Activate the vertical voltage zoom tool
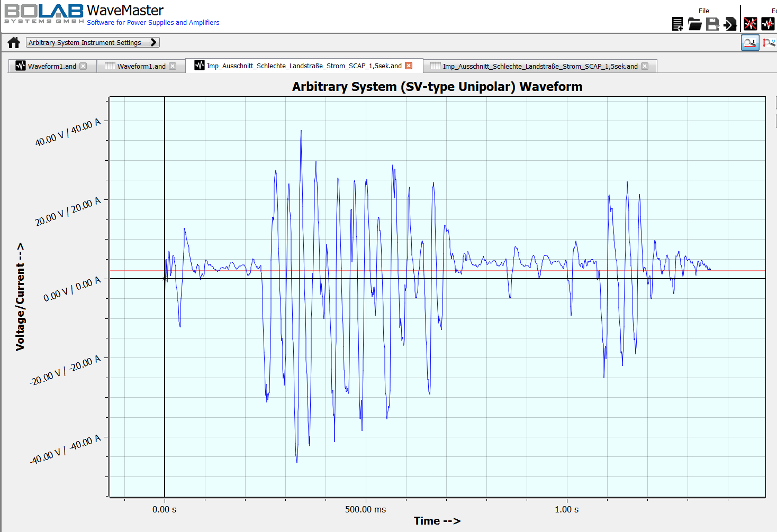777x532 pixels. tap(769, 42)
